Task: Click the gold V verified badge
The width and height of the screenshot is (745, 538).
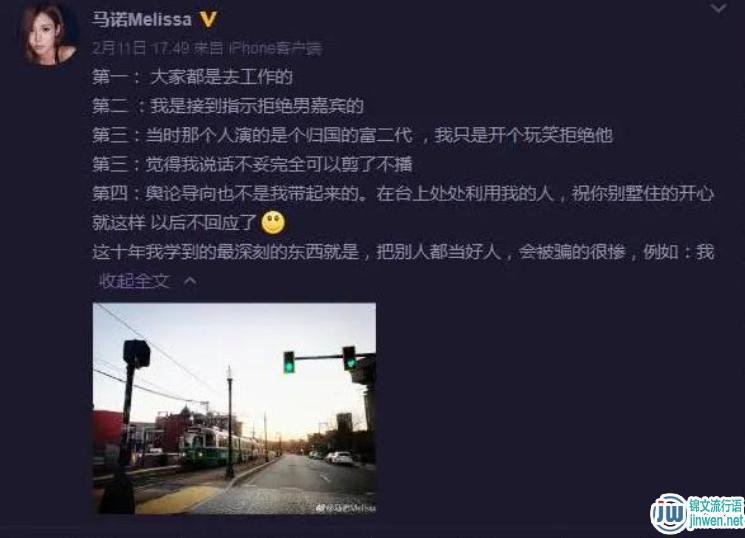Action: (x=208, y=19)
